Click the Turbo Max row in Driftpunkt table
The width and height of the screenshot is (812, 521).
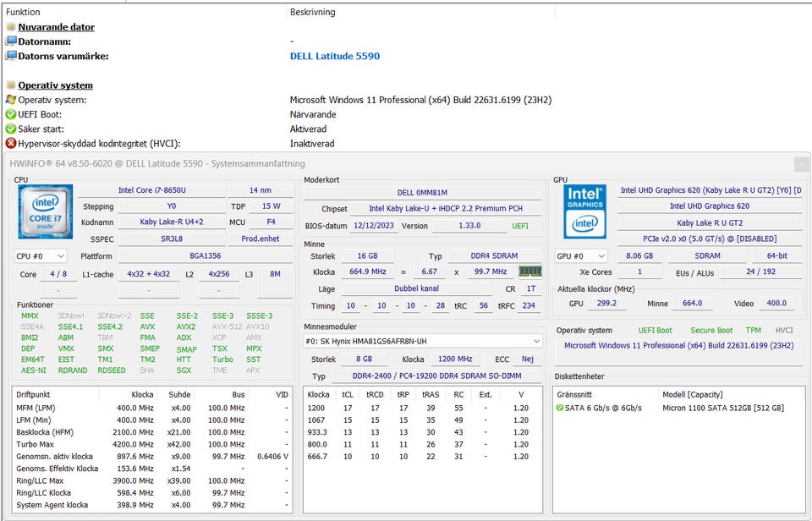[151, 444]
